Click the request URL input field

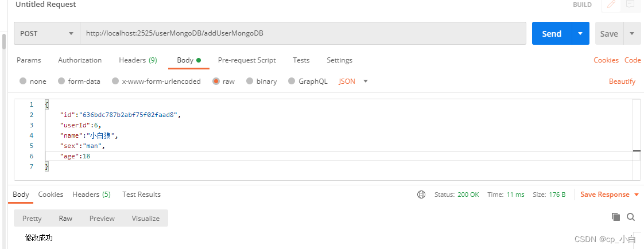tap(302, 33)
